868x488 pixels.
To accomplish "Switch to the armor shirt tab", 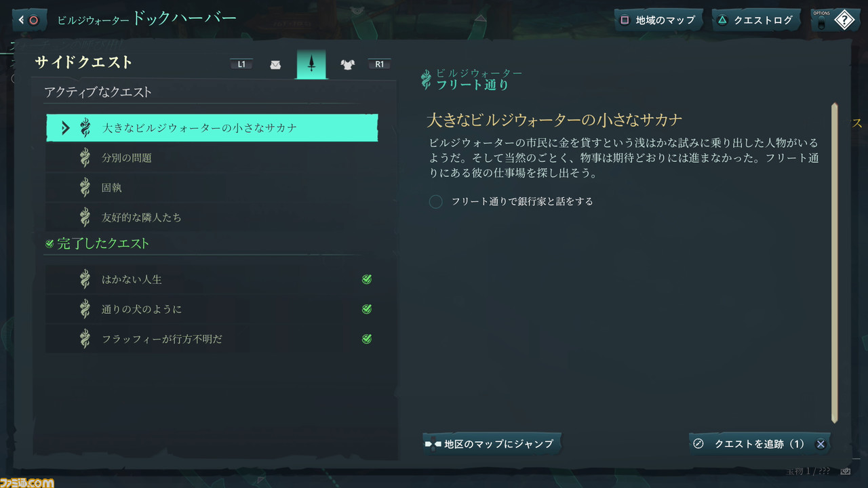I will click(x=347, y=65).
